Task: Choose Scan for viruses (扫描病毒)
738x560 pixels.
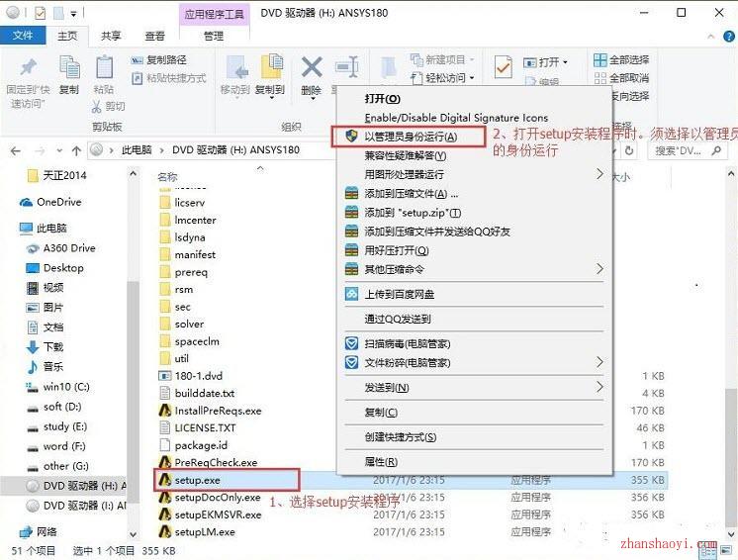Action: 475,344
